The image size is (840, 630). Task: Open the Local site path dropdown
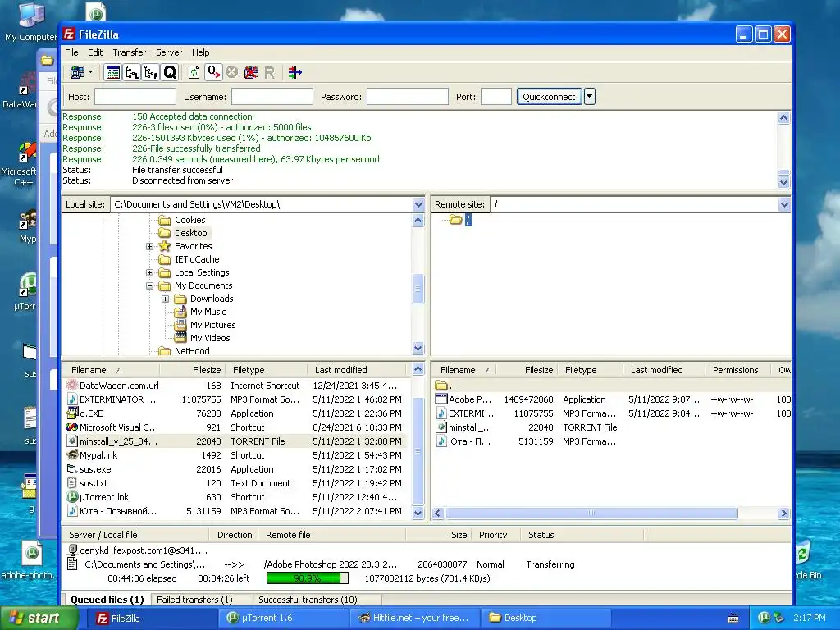click(418, 204)
